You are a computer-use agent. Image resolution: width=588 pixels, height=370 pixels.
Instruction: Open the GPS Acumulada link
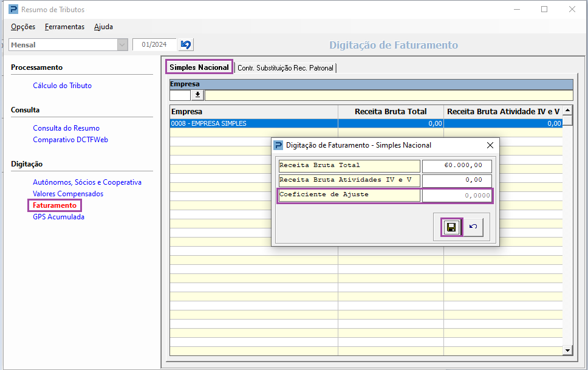tap(58, 217)
